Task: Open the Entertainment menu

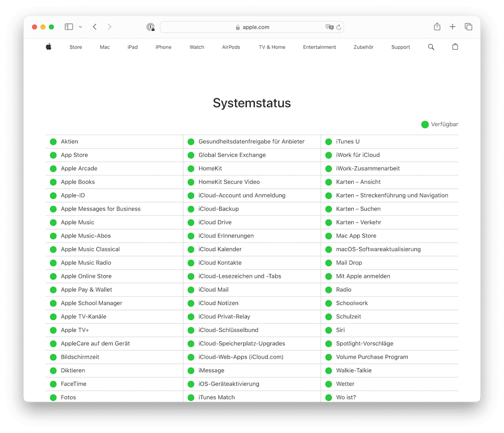Action: 320,47
